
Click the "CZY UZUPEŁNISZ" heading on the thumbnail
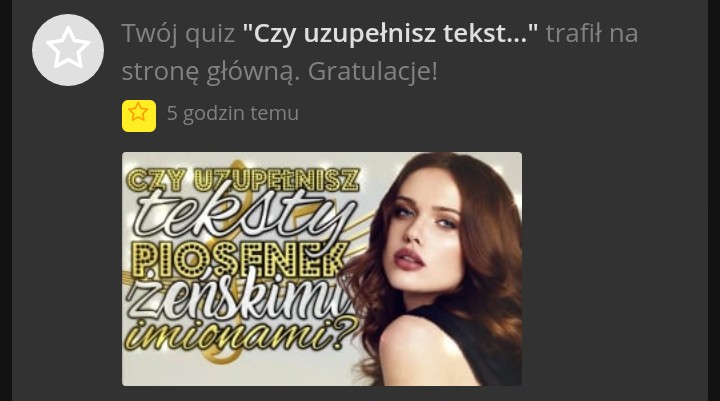click(243, 180)
